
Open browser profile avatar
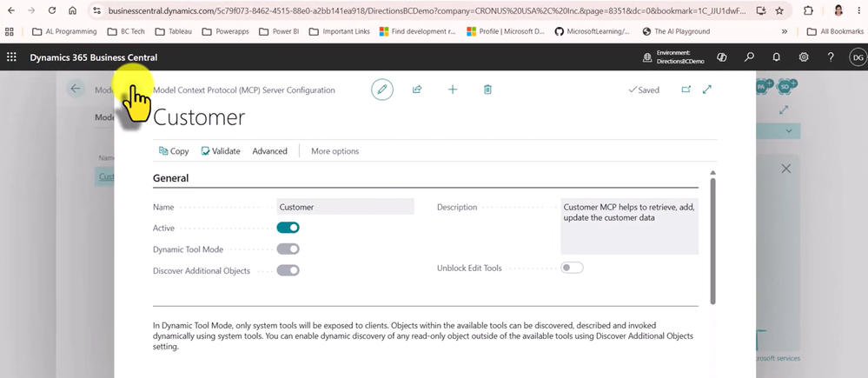(838, 10)
